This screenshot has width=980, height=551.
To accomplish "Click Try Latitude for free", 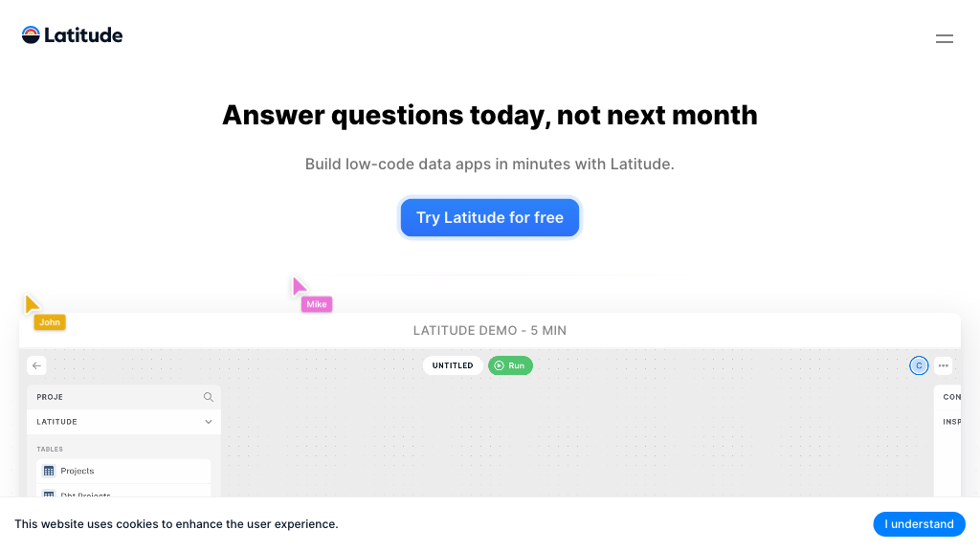I will [489, 217].
